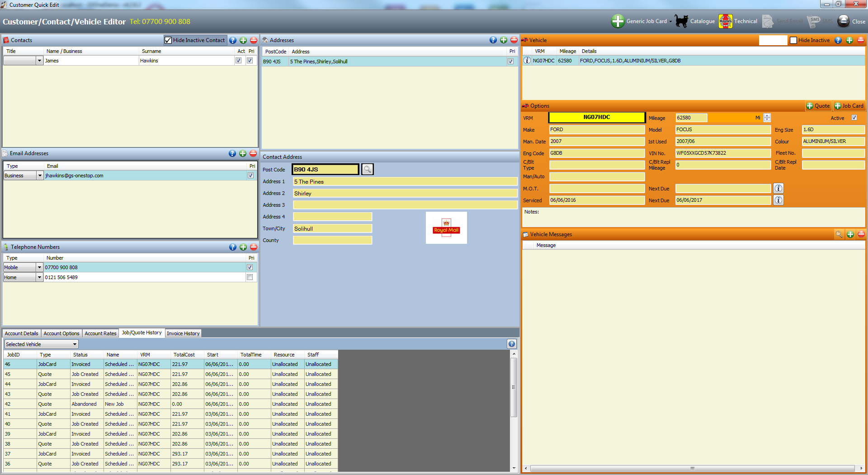868x475 pixels.
Task: Delete the address with red minus icon
Action: click(514, 40)
